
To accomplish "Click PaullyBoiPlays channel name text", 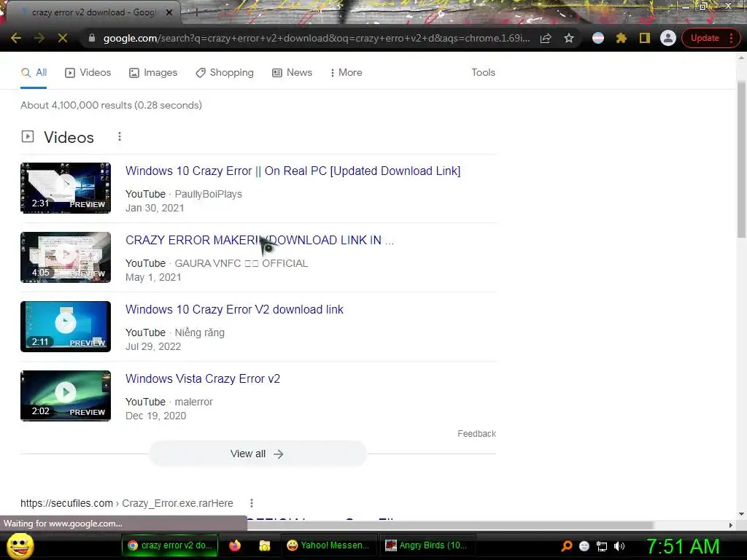I will pos(208,194).
